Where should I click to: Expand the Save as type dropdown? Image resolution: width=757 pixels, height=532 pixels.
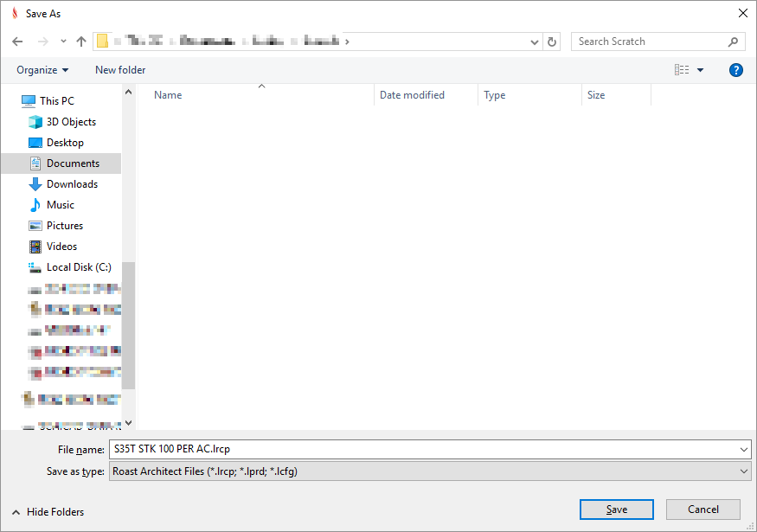pos(745,471)
